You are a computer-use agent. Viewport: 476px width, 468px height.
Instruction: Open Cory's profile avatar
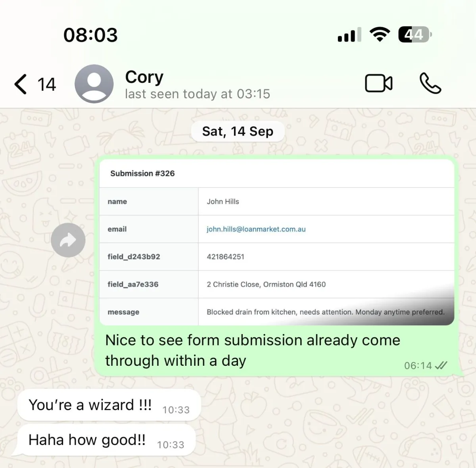click(94, 84)
